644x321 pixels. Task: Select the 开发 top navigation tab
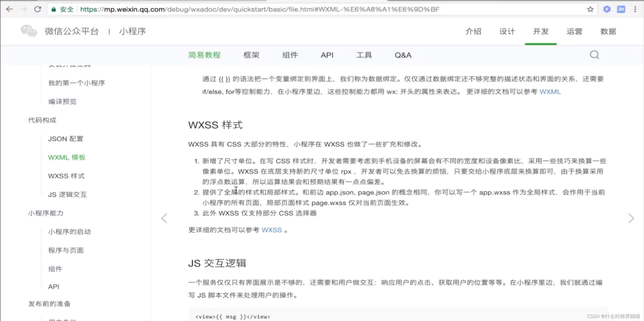click(x=541, y=31)
